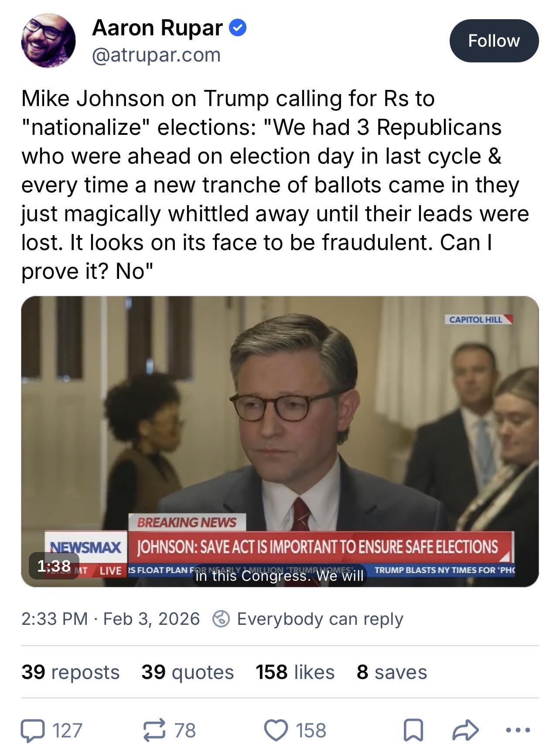Click the 1:38 video duration badge
The image size is (560, 744).
coord(54,566)
